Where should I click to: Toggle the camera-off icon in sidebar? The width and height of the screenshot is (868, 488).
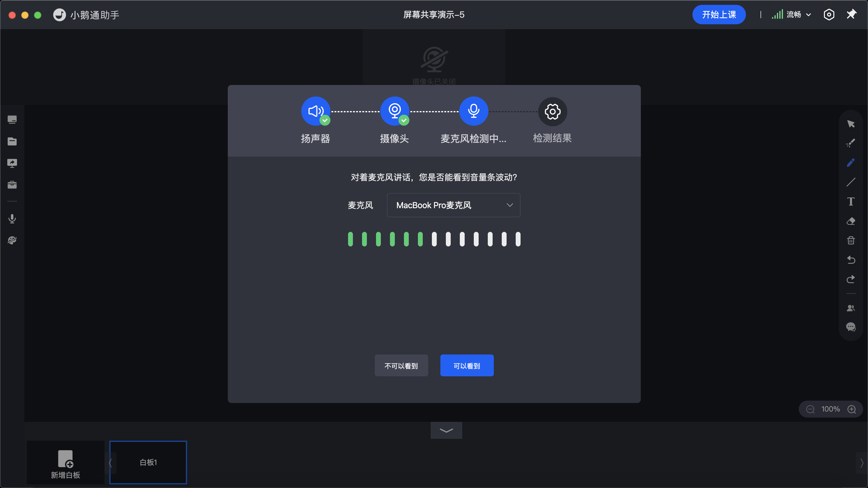(12, 240)
